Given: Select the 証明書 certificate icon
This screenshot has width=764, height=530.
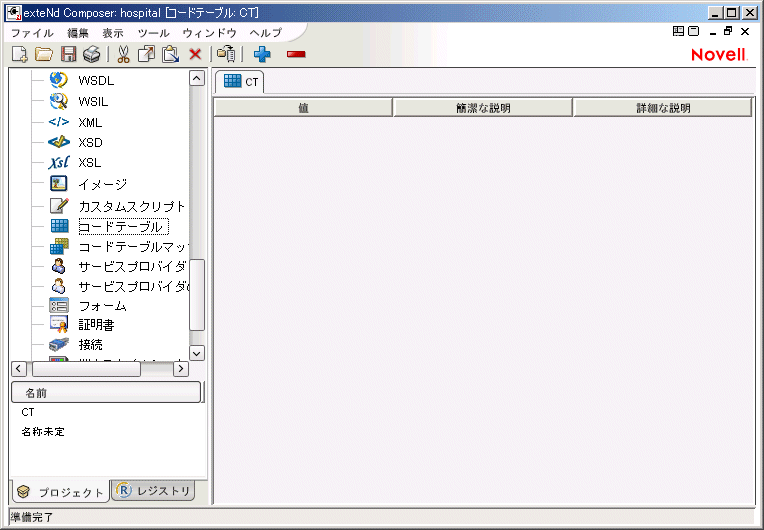Looking at the screenshot, I should pos(59,324).
